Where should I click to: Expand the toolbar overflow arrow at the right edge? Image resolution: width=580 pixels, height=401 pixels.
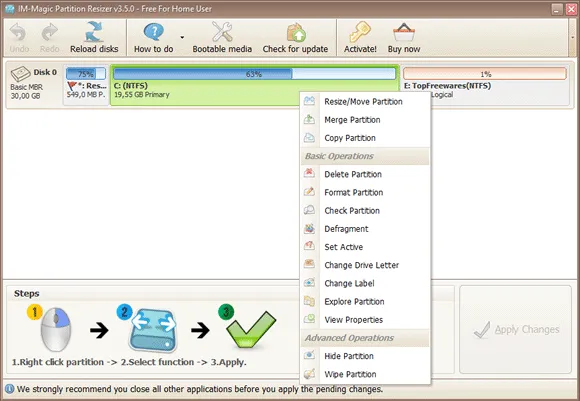[572, 38]
